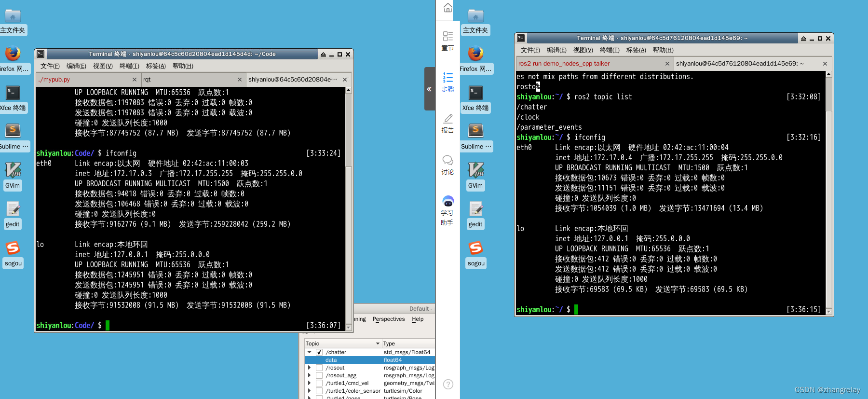
Task: Close the ./mypub.py tab
Action: pyautogui.click(x=135, y=80)
